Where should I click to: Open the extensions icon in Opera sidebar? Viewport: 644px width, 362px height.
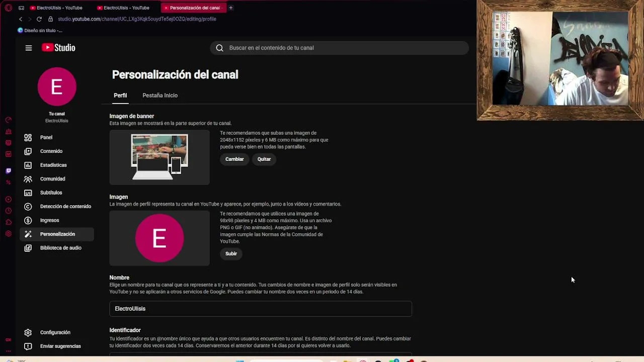[8, 222]
